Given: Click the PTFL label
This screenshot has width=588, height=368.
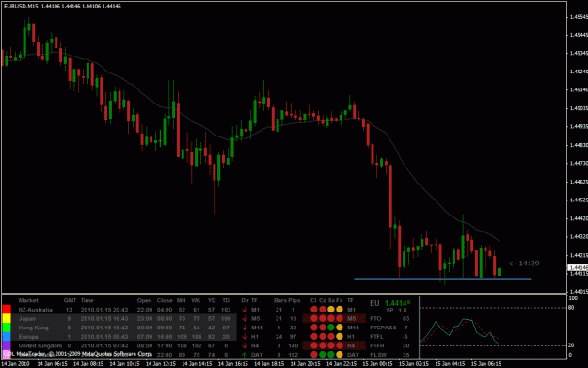Looking at the screenshot, I should (x=376, y=337).
